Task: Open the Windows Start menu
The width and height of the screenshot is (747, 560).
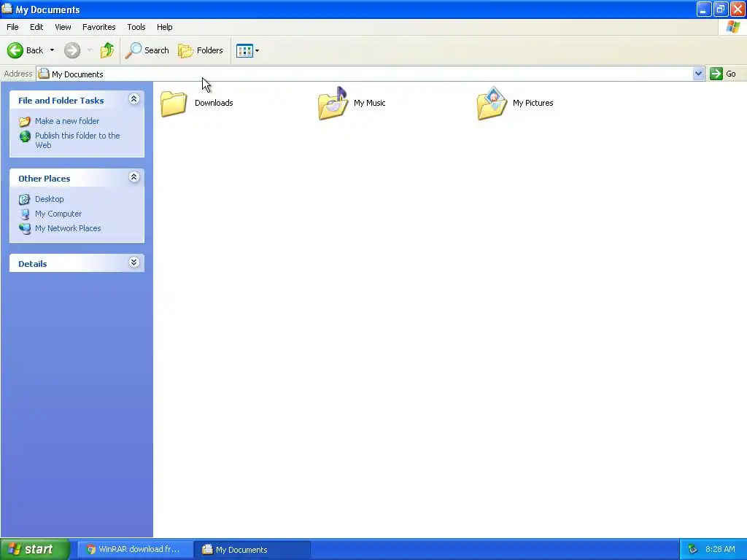Action: 35,549
